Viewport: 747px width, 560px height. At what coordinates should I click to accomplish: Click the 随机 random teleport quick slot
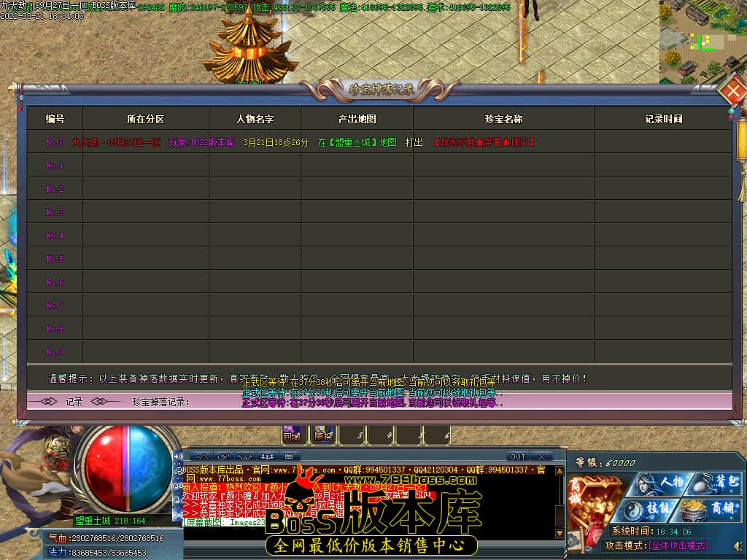pyautogui.click(x=321, y=435)
